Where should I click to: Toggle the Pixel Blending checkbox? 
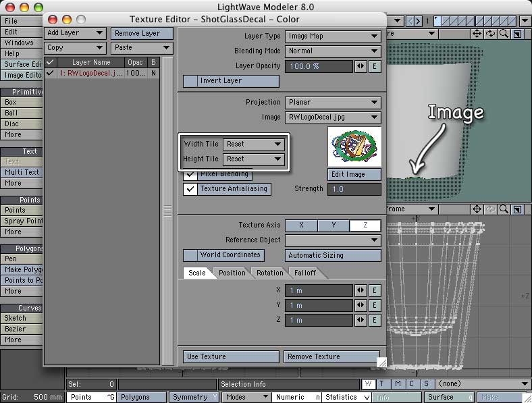(190, 175)
